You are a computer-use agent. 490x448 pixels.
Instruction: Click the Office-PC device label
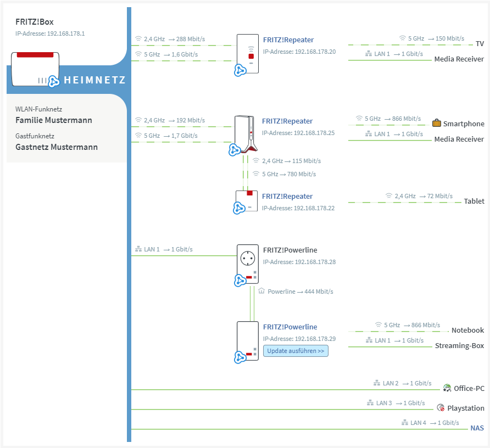pyautogui.click(x=469, y=388)
